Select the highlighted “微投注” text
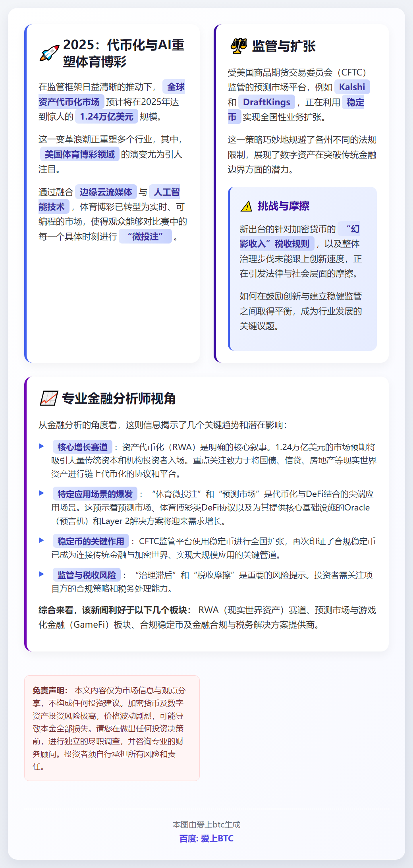The width and height of the screenshot is (413, 868). pos(145,237)
